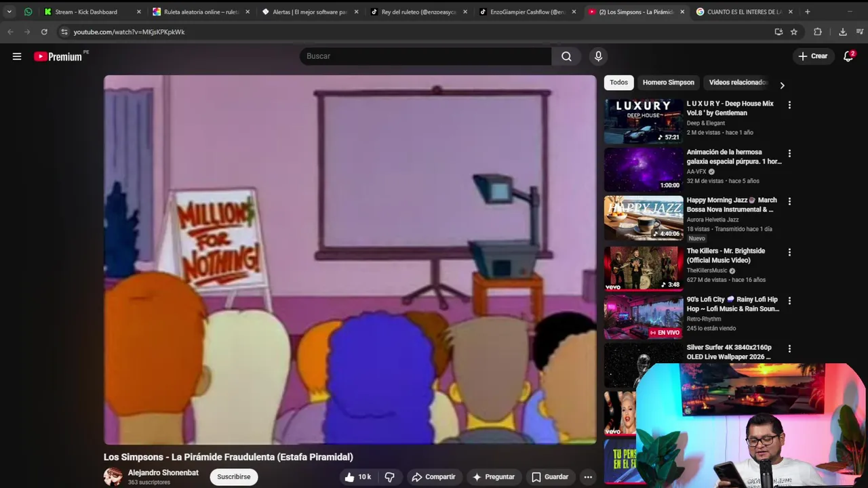This screenshot has width=868, height=488.
Task: Subscribe with the Suscribirse button
Action: pyautogui.click(x=234, y=477)
